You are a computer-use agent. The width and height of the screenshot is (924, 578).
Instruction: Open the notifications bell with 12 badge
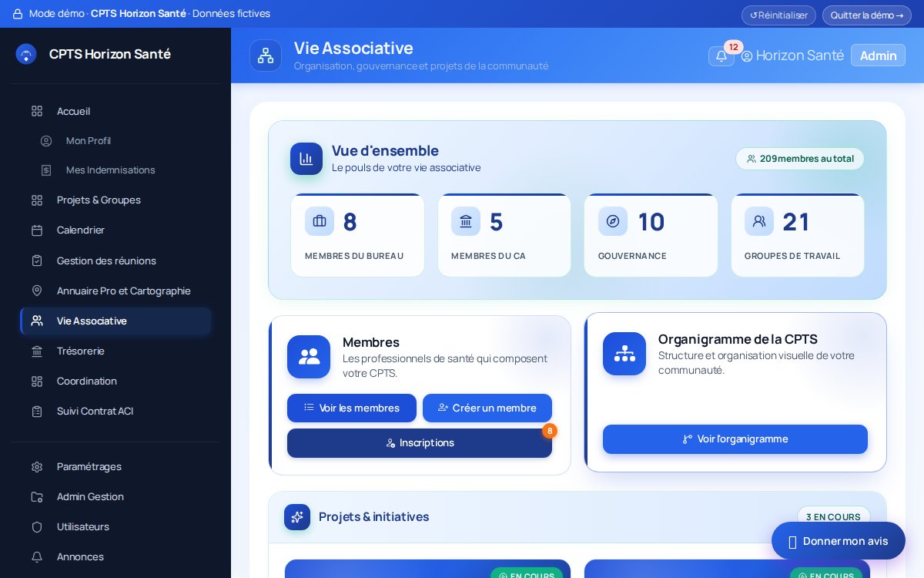721,55
